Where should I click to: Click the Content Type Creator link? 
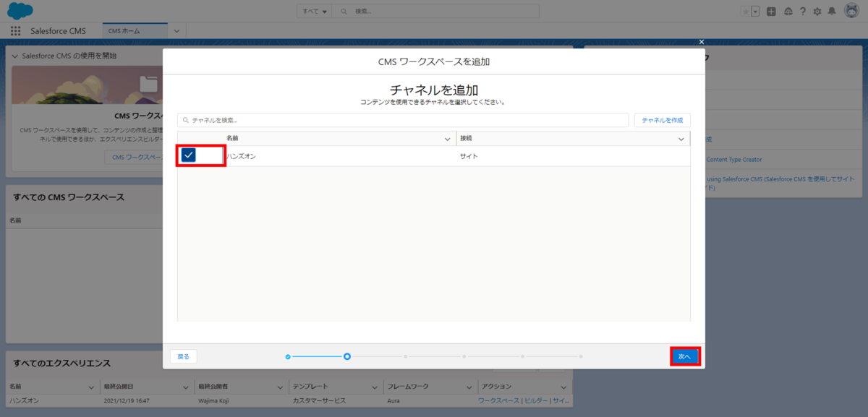coord(733,159)
